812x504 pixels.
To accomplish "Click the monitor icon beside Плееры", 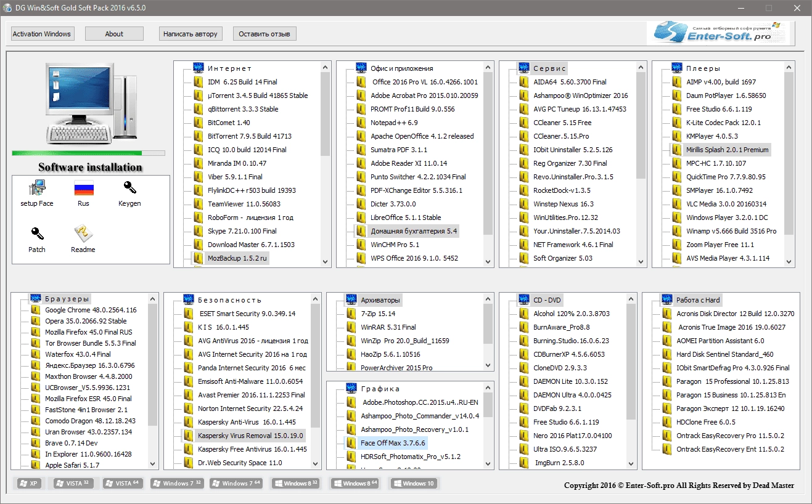I will [x=677, y=68].
